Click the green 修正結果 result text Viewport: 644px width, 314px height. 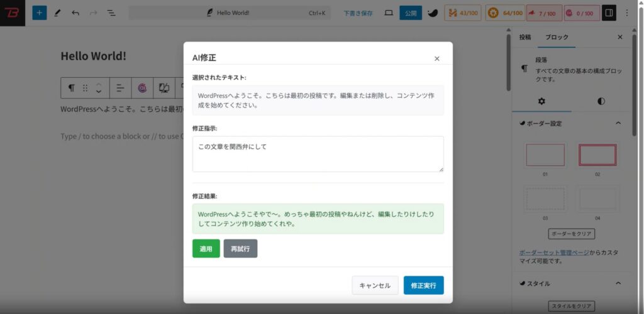[318, 219]
